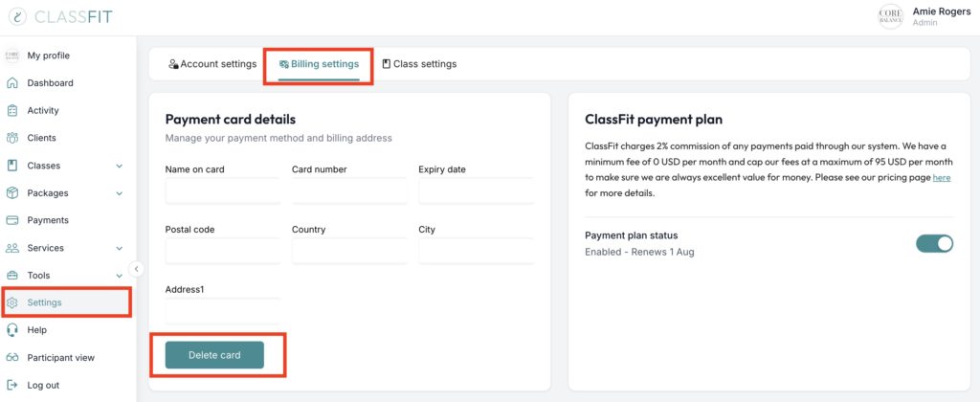The height and width of the screenshot is (402, 980).
Task: Click the Classes book icon
Action: [11, 166]
